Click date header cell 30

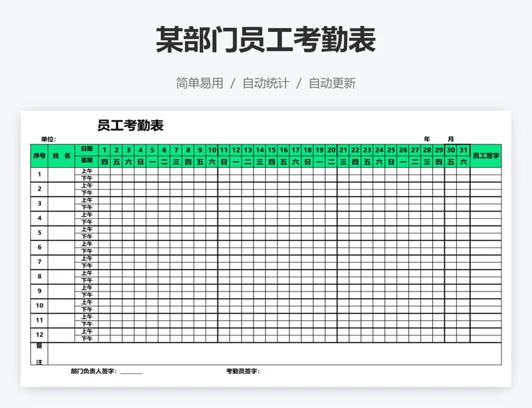(x=451, y=150)
